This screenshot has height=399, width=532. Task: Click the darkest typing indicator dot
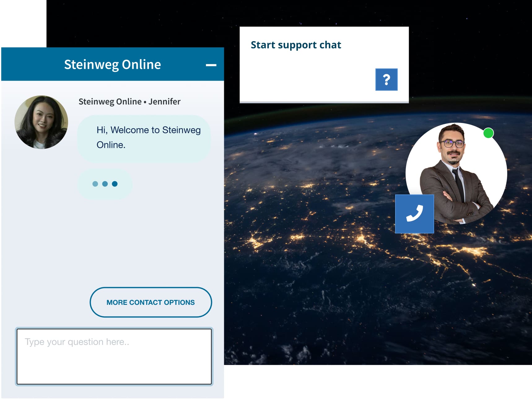pos(115,184)
